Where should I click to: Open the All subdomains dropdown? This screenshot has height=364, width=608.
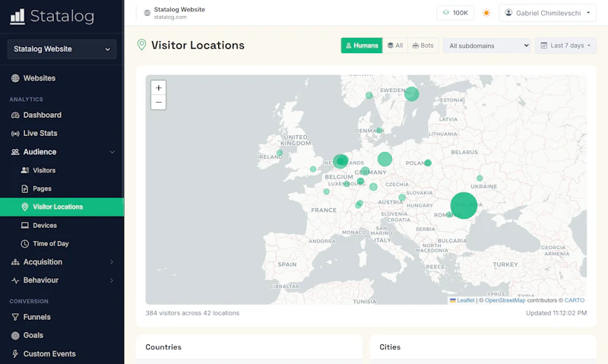(486, 46)
